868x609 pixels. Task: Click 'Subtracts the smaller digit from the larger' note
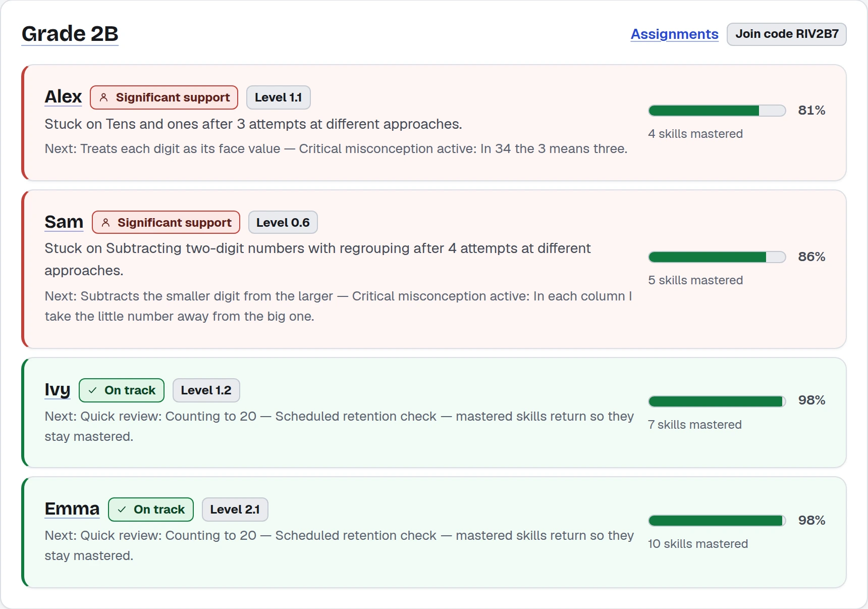tap(339, 306)
